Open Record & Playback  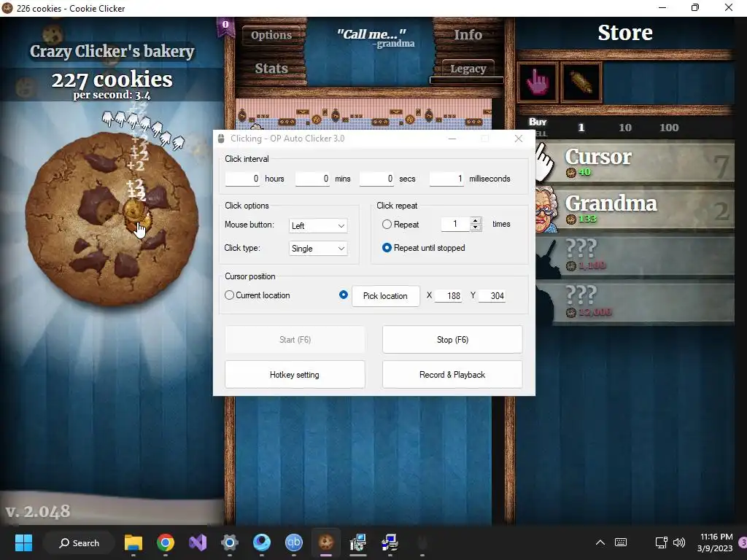452,375
